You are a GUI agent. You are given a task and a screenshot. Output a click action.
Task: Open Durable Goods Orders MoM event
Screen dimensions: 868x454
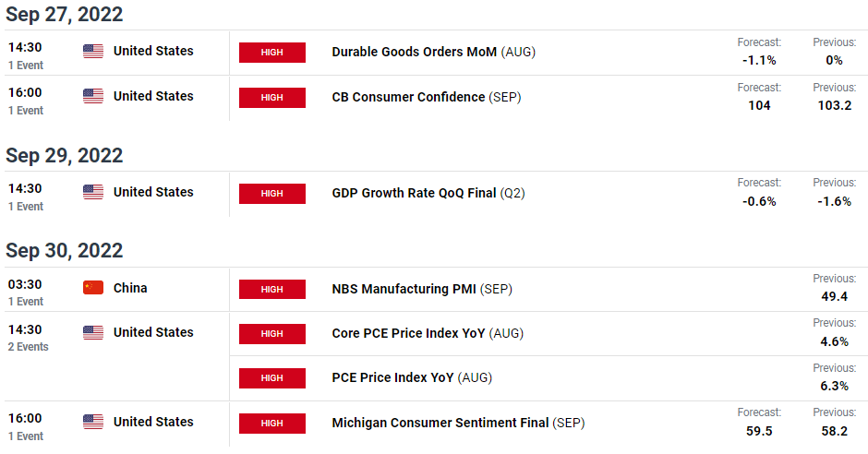tap(433, 52)
